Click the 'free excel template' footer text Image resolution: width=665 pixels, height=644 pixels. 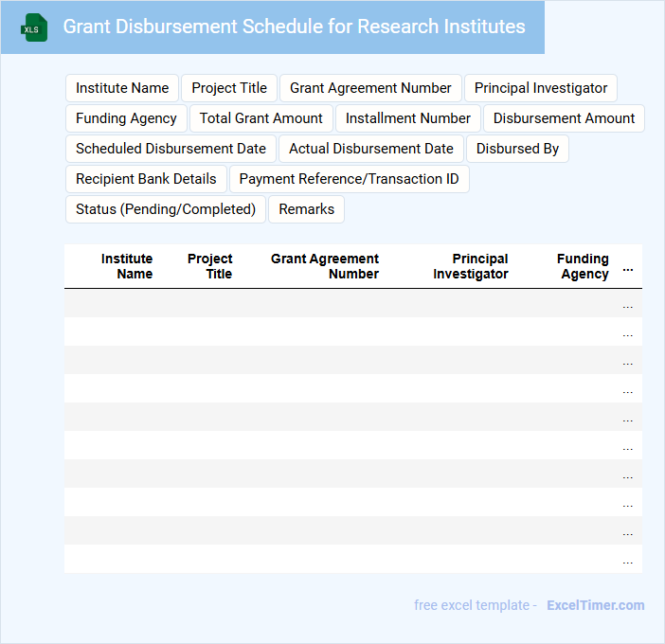pos(472,605)
